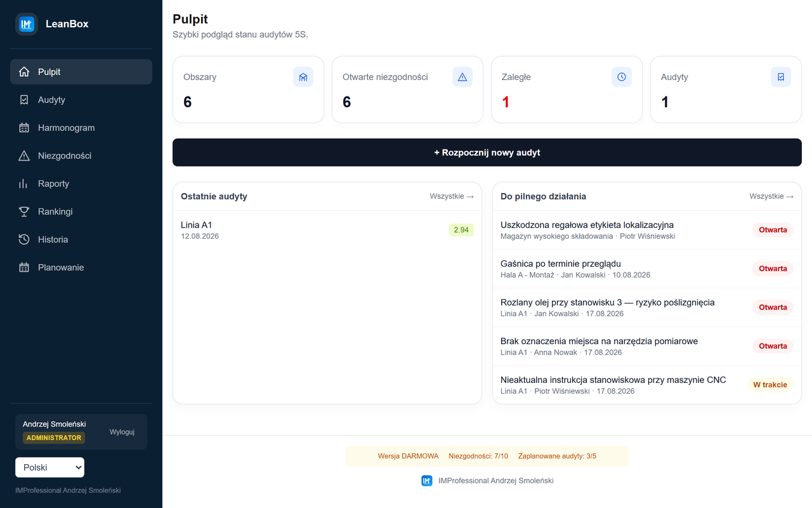Go to the Harmonogram page label

pos(67,128)
